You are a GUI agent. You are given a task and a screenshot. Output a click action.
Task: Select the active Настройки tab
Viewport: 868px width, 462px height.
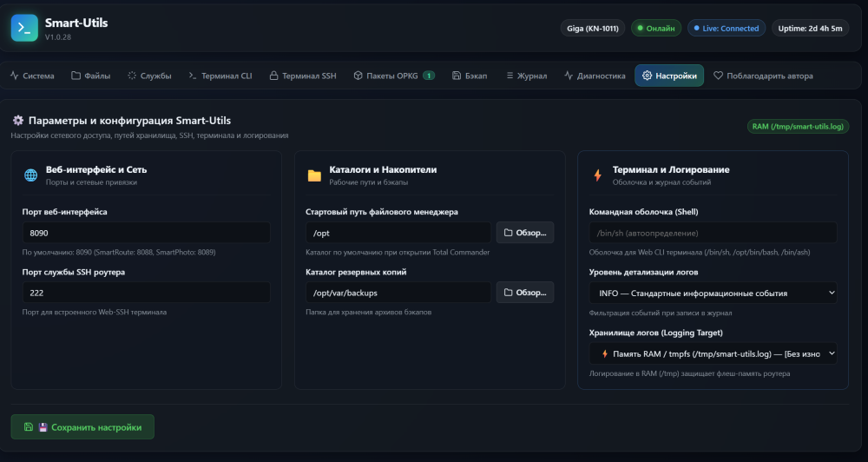[669, 76]
